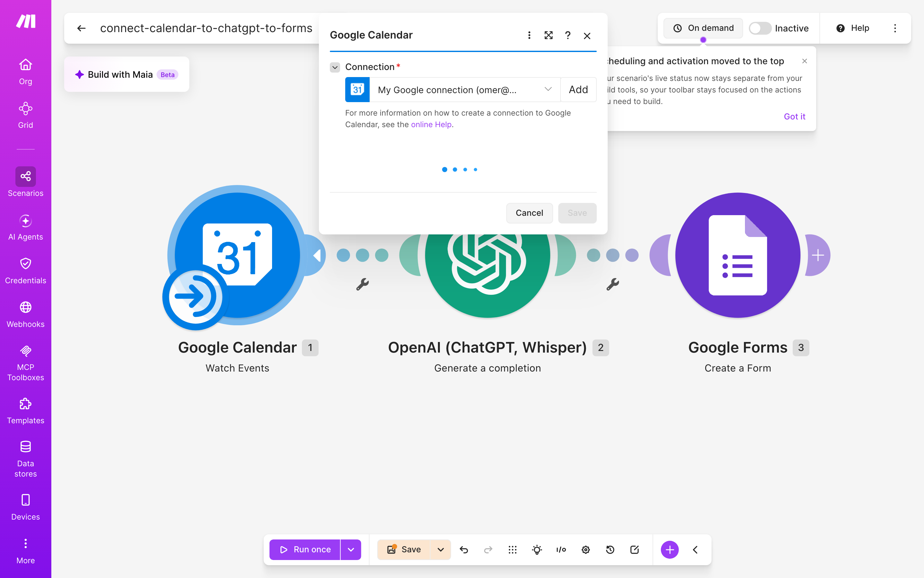Open the Help menu
924x578 pixels.
(x=852, y=28)
